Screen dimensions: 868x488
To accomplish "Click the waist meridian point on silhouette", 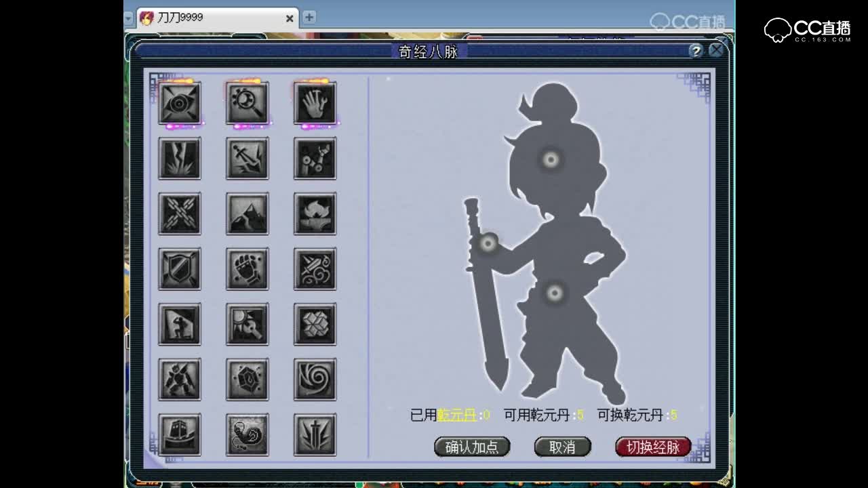I will click(555, 293).
